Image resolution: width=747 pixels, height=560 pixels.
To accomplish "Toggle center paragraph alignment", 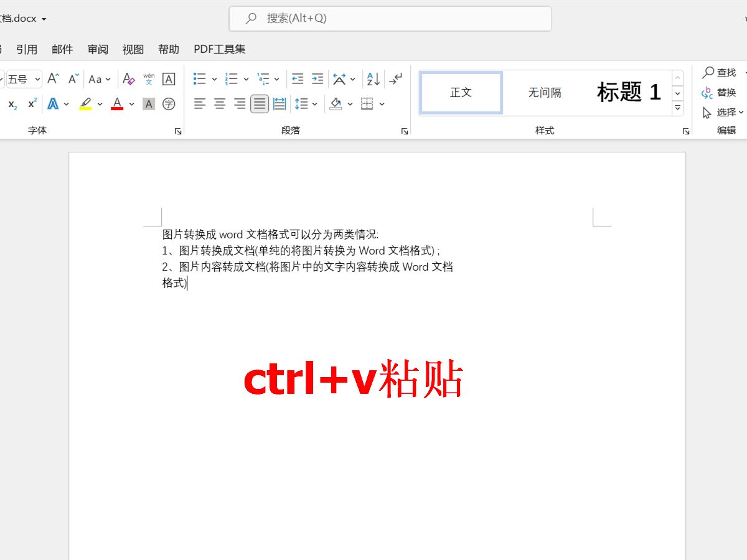I will tap(219, 104).
